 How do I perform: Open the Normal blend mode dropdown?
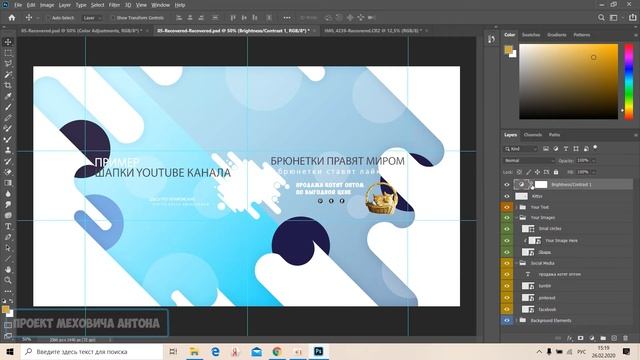[x=529, y=160]
